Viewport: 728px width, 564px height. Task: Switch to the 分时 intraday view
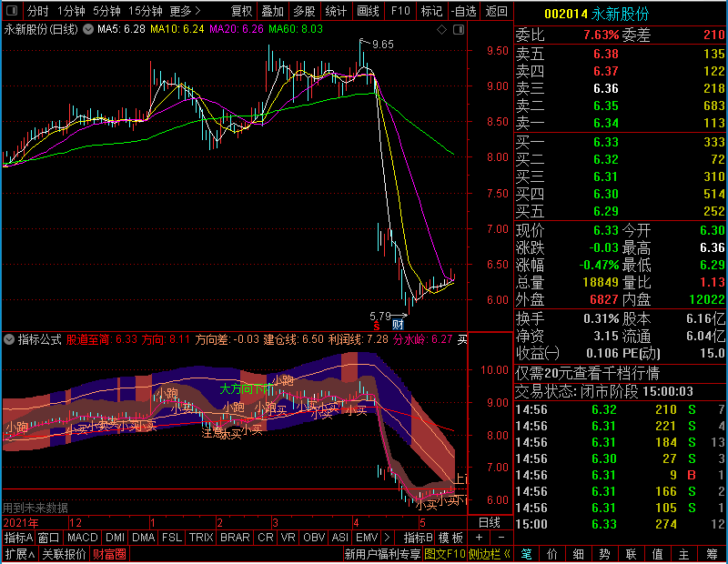coord(37,11)
